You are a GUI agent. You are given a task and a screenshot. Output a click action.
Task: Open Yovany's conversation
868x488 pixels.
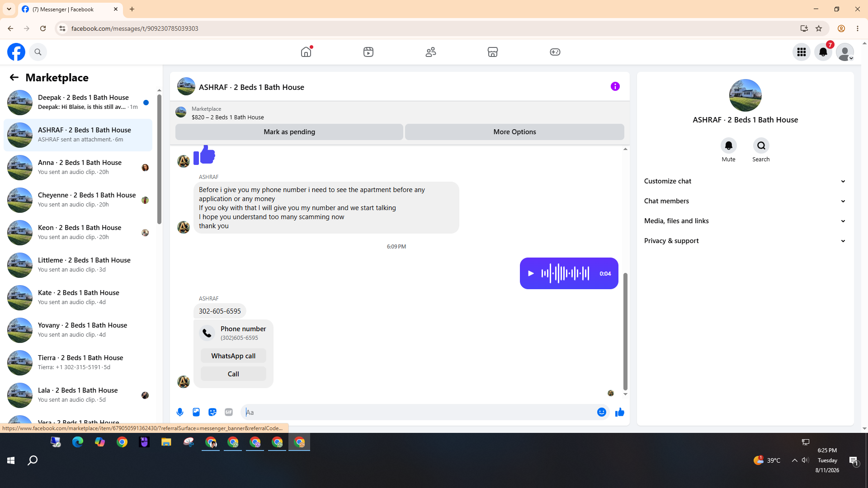click(78, 330)
